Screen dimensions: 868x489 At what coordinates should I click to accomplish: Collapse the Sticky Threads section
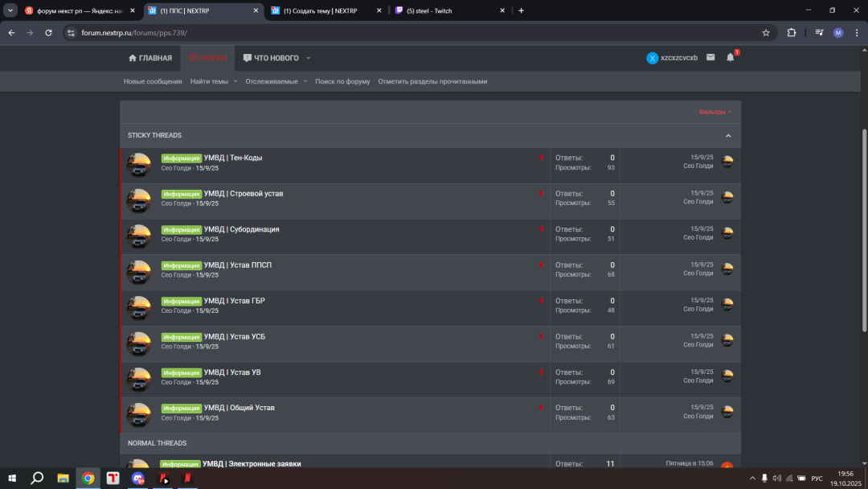tap(728, 136)
